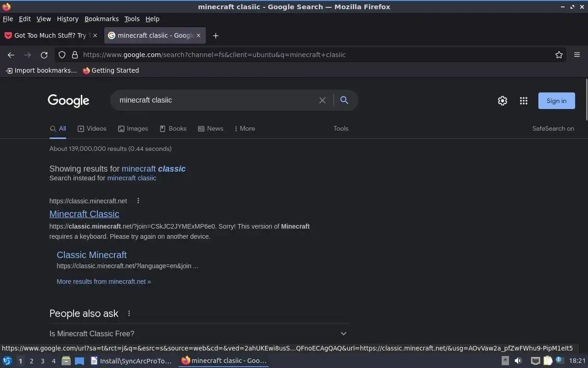Switch to Videos results

click(x=92, y=129)
